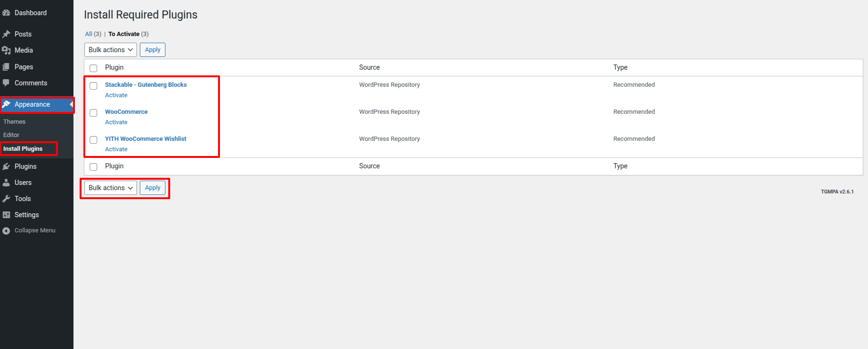Open the bottom Bulk actions dropdown
Viewport: 868px width, 349px height.
pos(110,188)
